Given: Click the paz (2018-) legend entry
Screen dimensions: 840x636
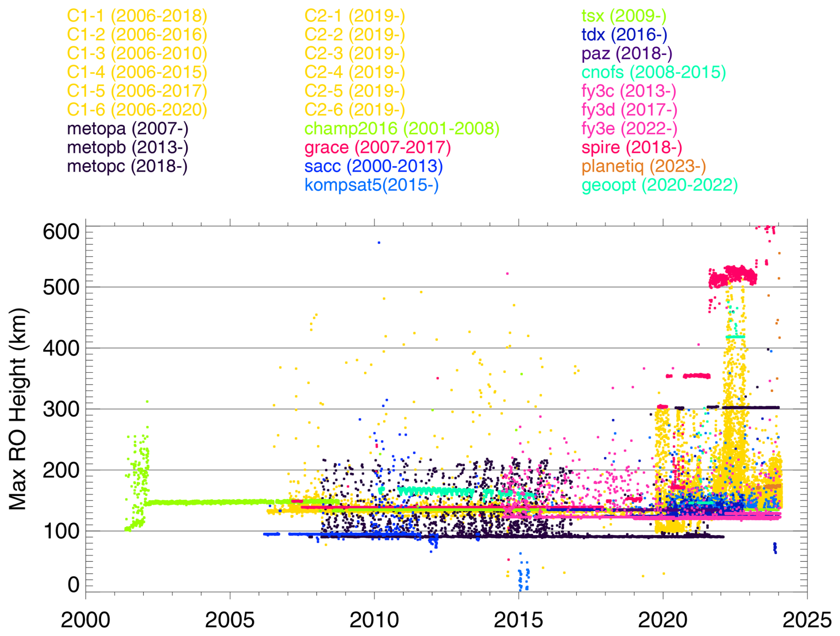Looking at the screenshot, I should pos(626,54).
